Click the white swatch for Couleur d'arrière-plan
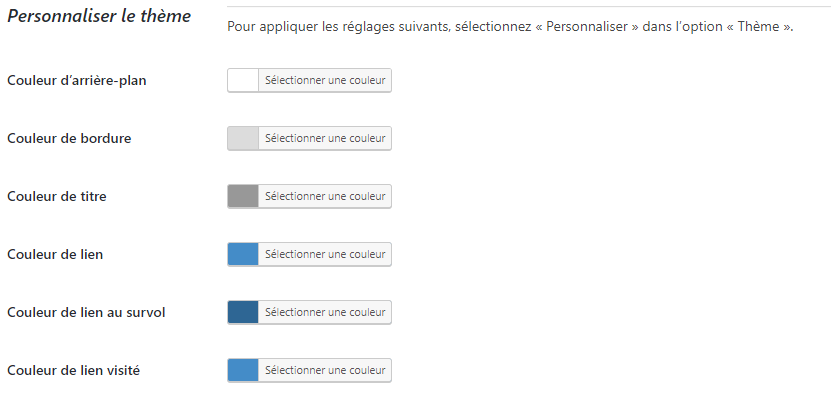Image resolution: width=831 pixels, height=398 pixels. coord(243,81)
